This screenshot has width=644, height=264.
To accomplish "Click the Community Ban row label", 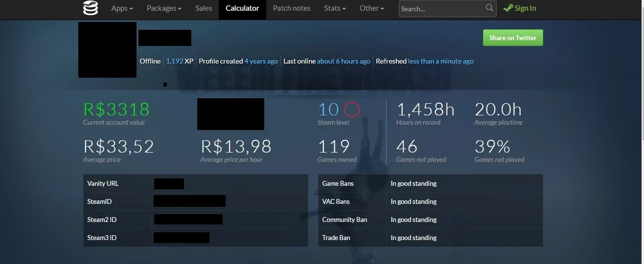I will click(345, 220).
